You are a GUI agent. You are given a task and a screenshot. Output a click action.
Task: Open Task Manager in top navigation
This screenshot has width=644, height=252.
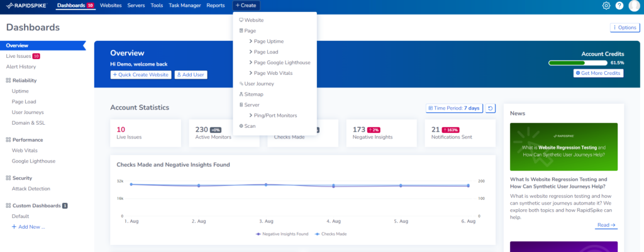(x=185, y=6)
